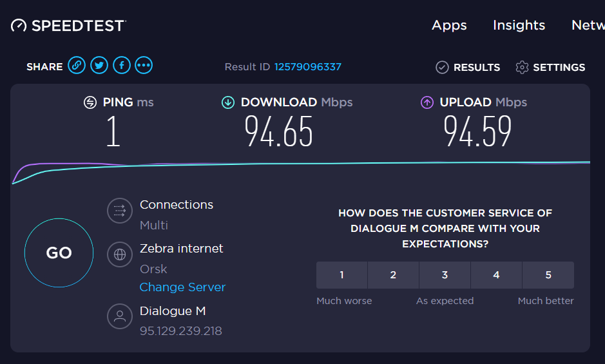Open the Apps menu
Image resolution: width=605 pixels, height=364 pixels.
tap(449, 25)
